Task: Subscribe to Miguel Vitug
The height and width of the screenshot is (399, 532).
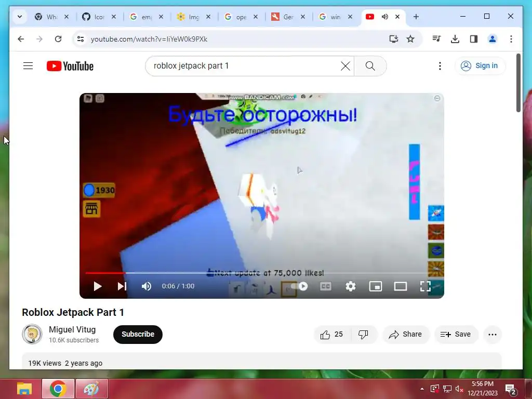Action: click(x=138, y=334)
